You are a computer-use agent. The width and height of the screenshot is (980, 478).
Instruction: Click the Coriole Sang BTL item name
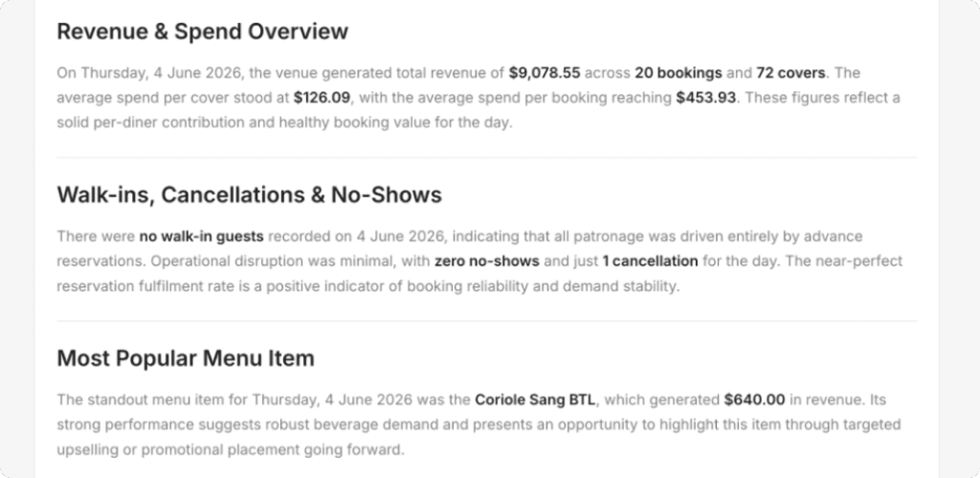pos(536,399)
